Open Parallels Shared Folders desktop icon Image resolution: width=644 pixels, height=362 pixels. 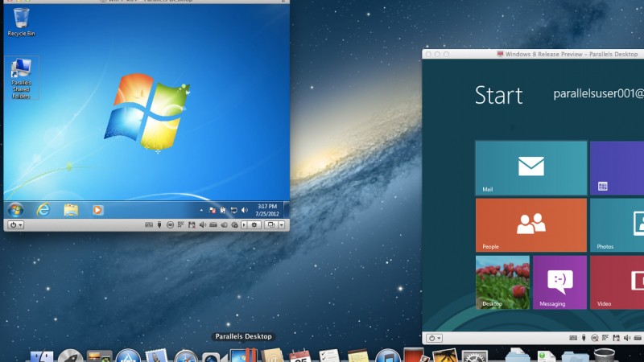click(21, 78)
